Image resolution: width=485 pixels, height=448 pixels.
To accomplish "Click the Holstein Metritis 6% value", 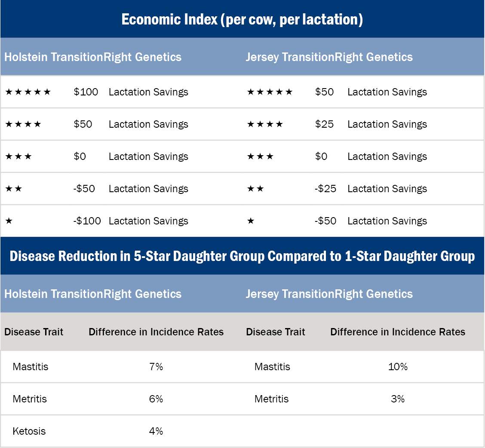I will [x=156, y=399].
